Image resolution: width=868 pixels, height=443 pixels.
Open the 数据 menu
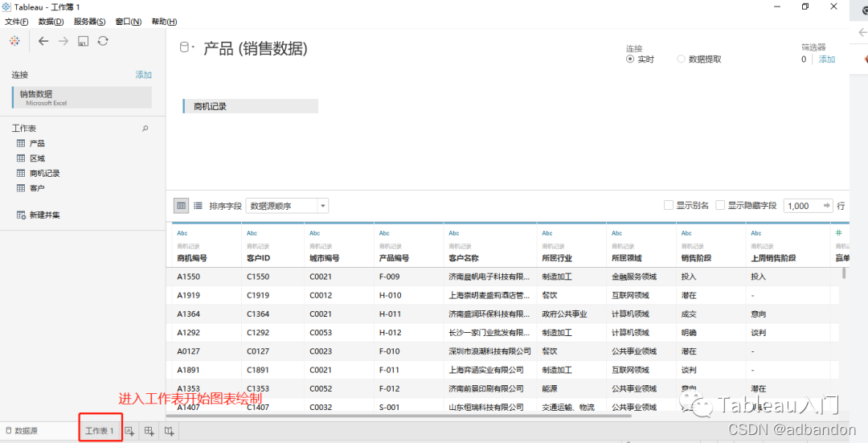point(51,22)
